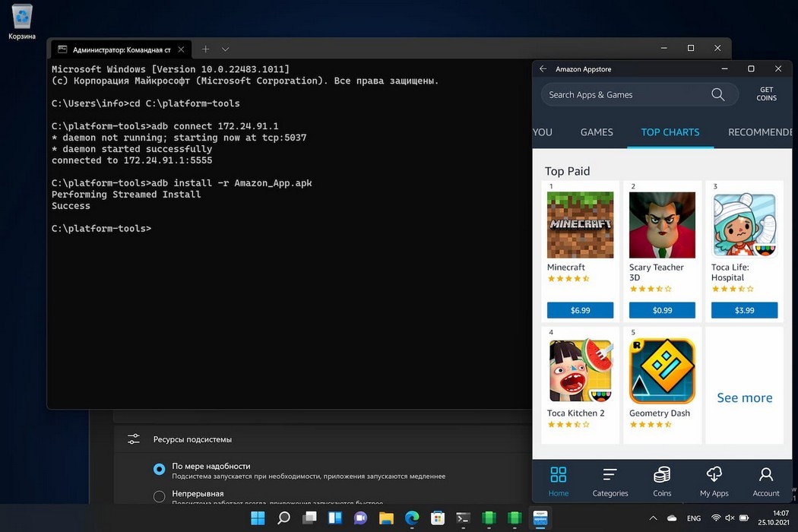Viewport: 798px width, 532px height.
Task: Open the terminal tab dropdown menu
Action: tap(226, 48)
